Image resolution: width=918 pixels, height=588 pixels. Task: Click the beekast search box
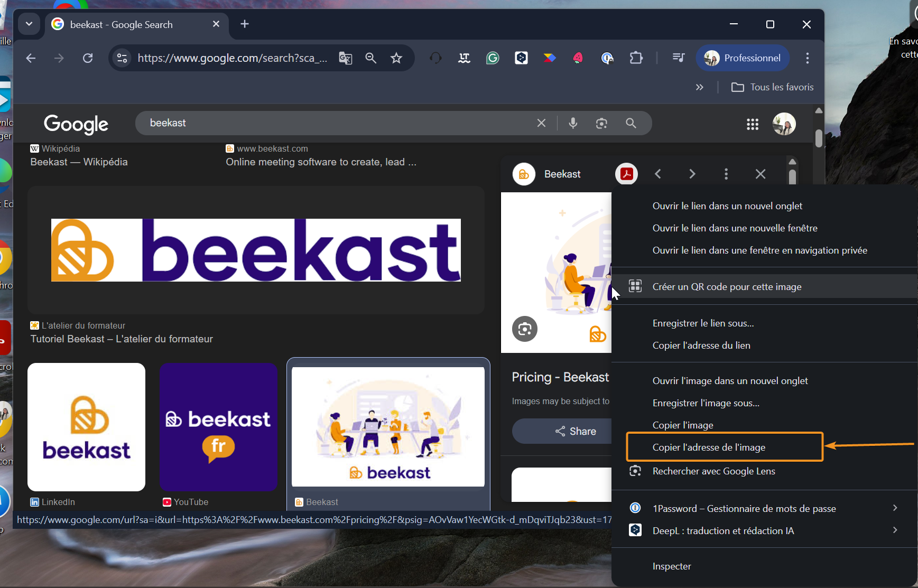(x=338, y=123)
